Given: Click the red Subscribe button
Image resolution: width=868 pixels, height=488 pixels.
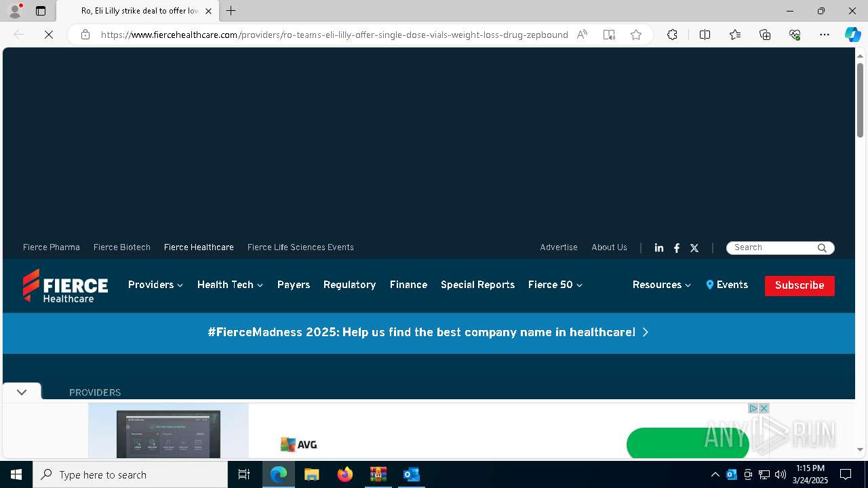Looking at the screenshot, I should 800,285.
